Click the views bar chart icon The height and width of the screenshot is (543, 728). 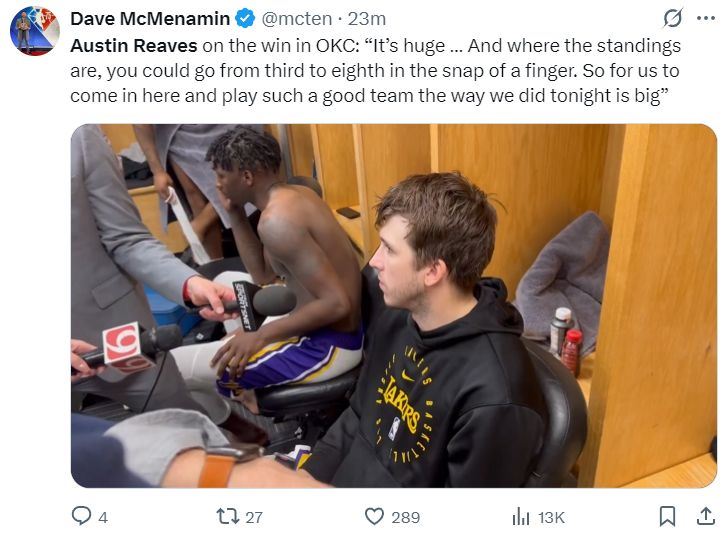point(521,517)
